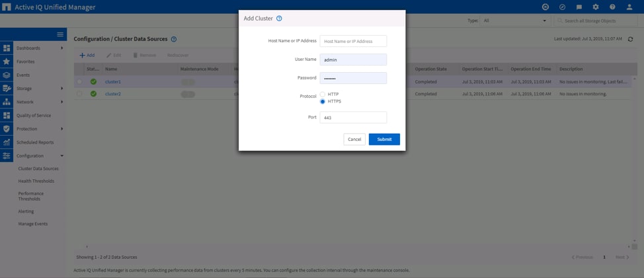
Task: Open the notifications flag icon in header
Action: point(579,7)
